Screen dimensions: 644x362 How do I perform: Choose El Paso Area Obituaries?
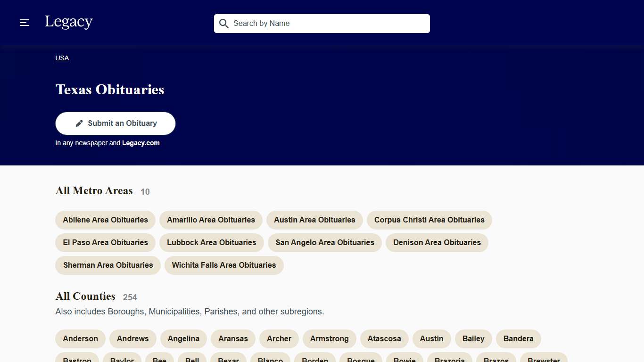[x=106, y=243]
